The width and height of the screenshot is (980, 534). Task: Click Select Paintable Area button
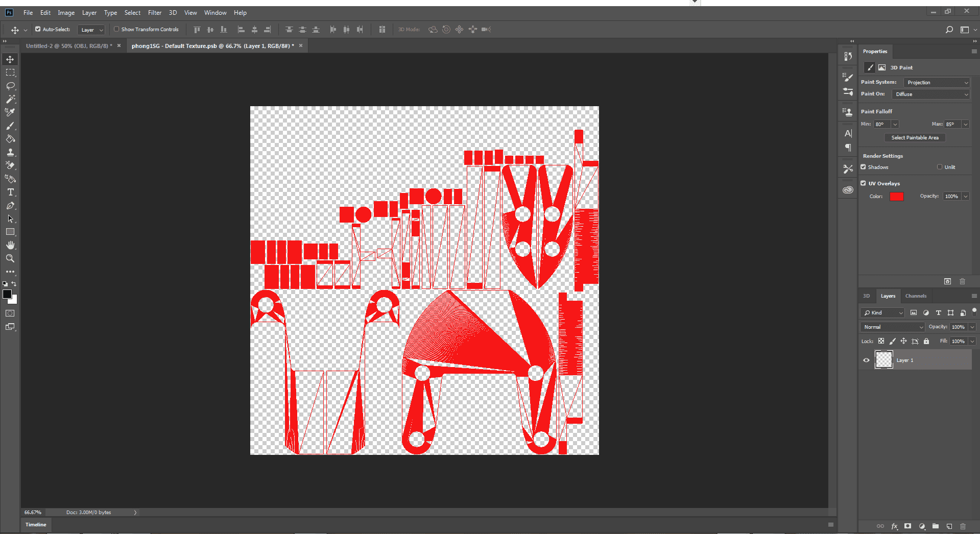point(915,137)
